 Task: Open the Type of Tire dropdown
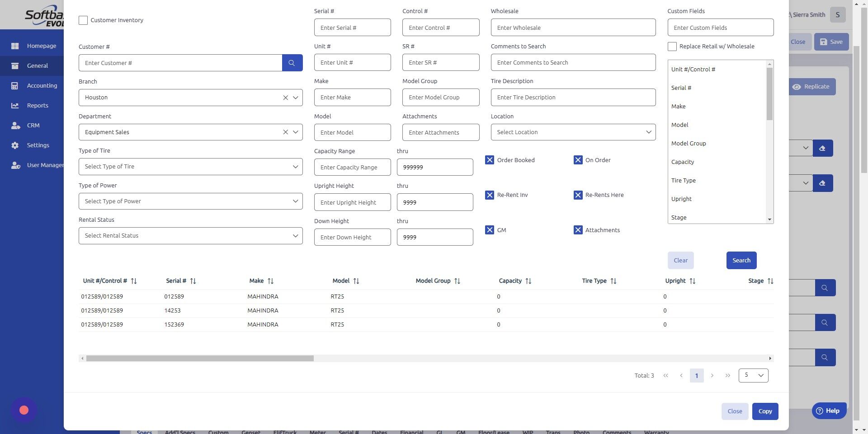[190, 166]
